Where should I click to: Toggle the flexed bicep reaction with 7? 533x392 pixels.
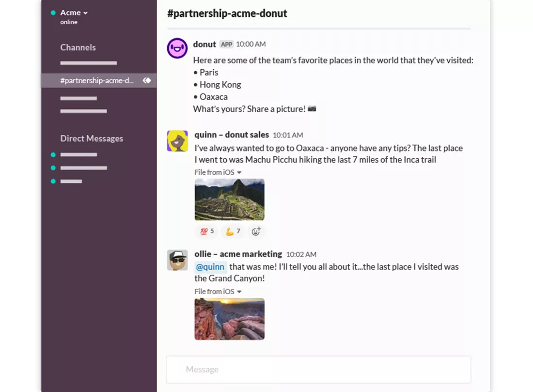(x=233, y=231)
